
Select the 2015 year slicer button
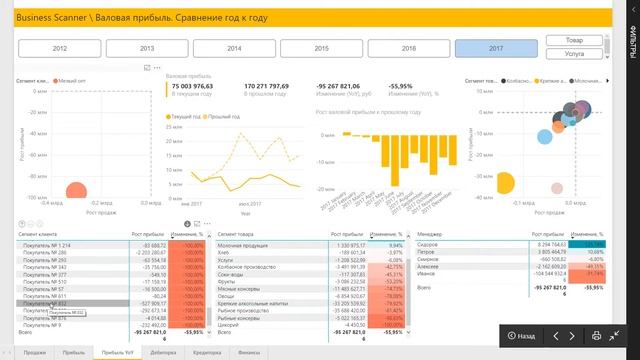(322, 49)
